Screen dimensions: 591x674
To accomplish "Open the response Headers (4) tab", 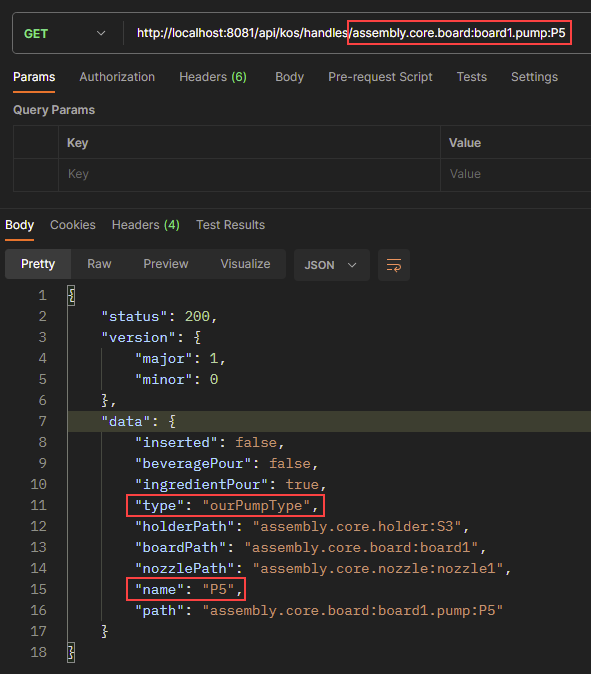I will [146, 225].
